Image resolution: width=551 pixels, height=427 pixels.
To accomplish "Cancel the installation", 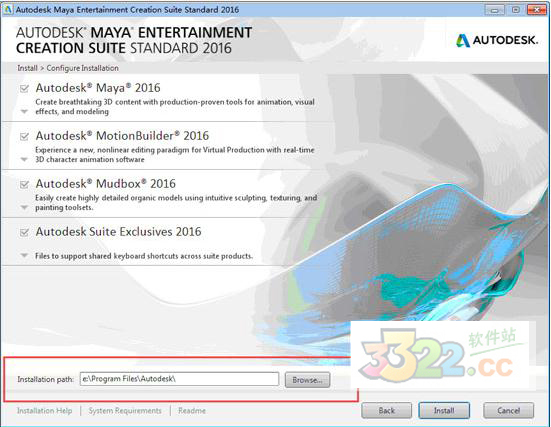I will point(508,410).
